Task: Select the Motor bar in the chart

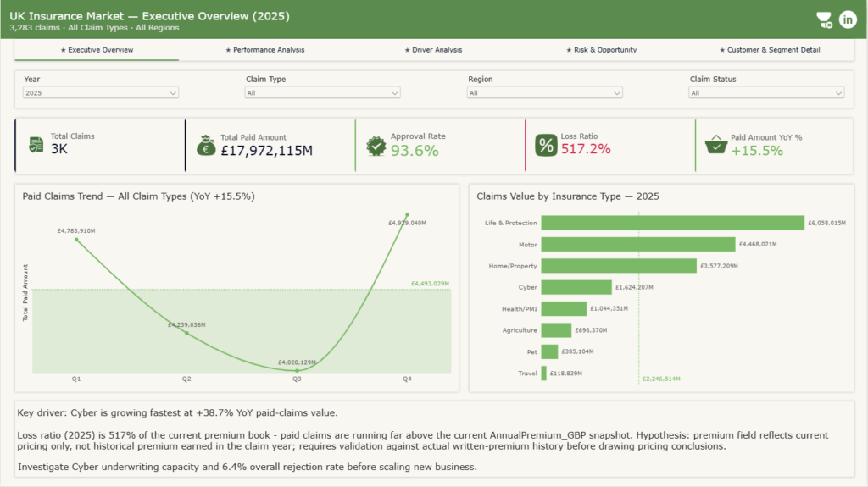Action: [638, 244]
